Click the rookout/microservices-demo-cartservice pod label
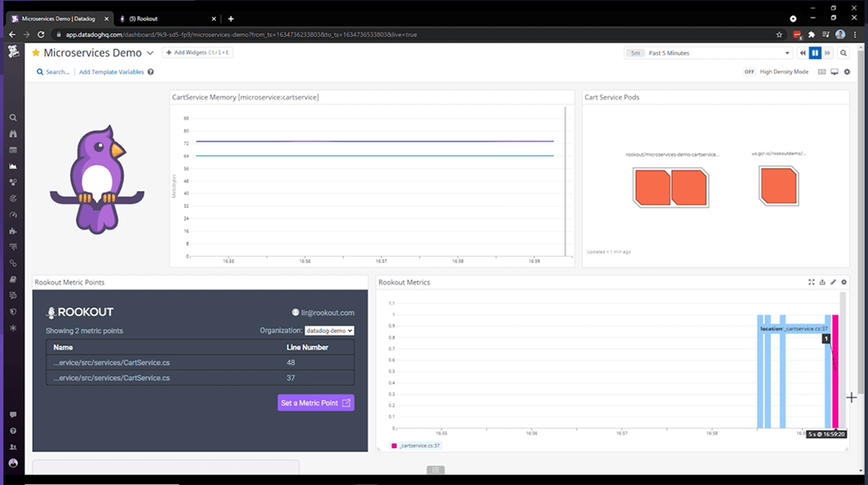868x485 pixels. pos(672,155)
